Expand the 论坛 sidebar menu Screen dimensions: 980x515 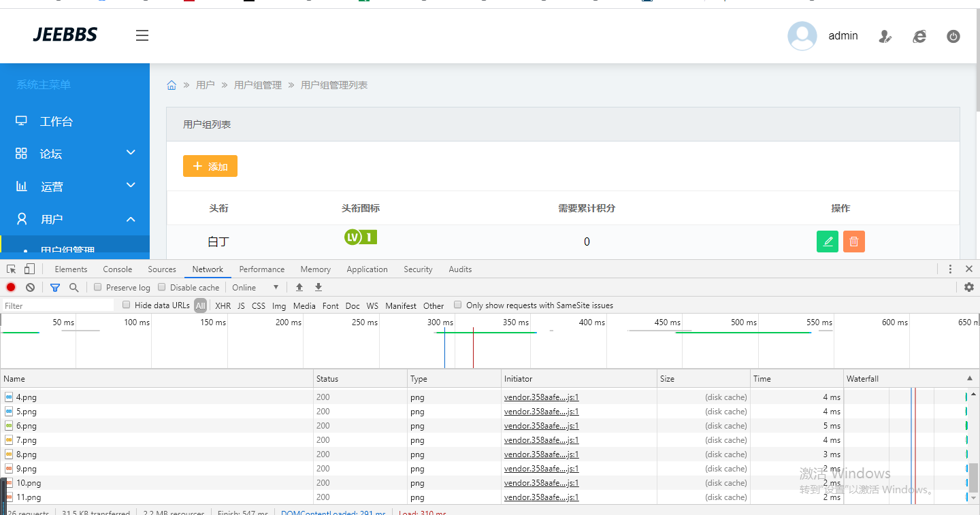point(75,154)
